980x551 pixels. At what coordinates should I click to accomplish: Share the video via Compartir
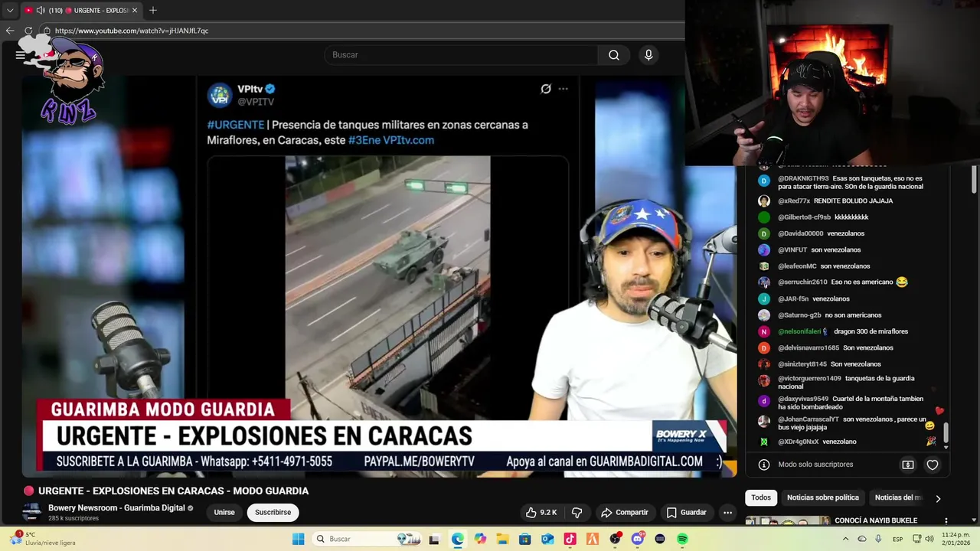click(625, 513)
